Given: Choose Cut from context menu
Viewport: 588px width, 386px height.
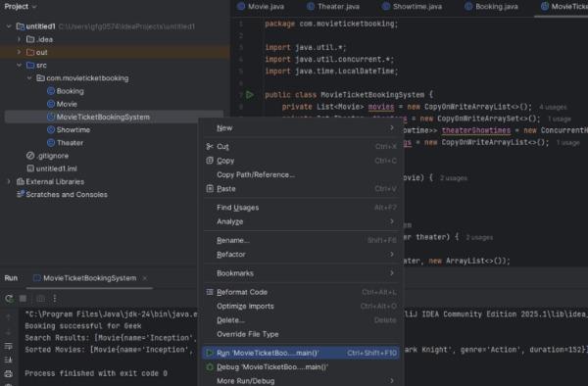Looking at the screenshot, I should (x=301, y=147).
